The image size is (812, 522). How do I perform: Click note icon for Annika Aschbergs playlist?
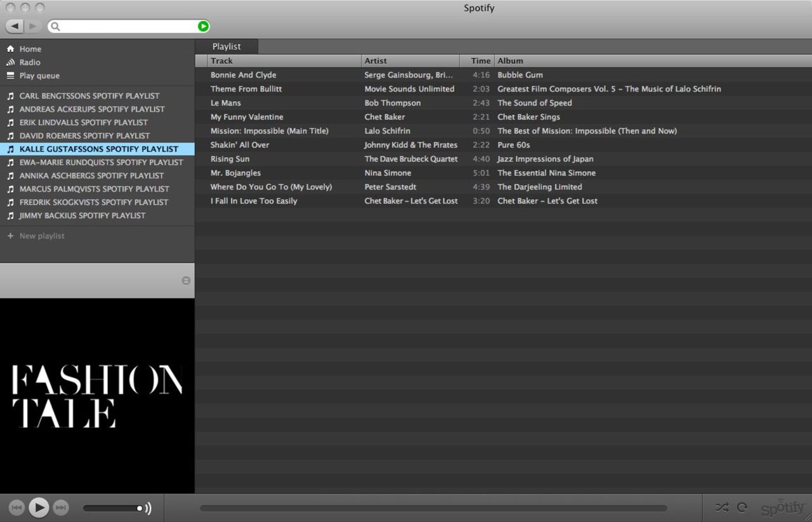[x=10, y=176]
